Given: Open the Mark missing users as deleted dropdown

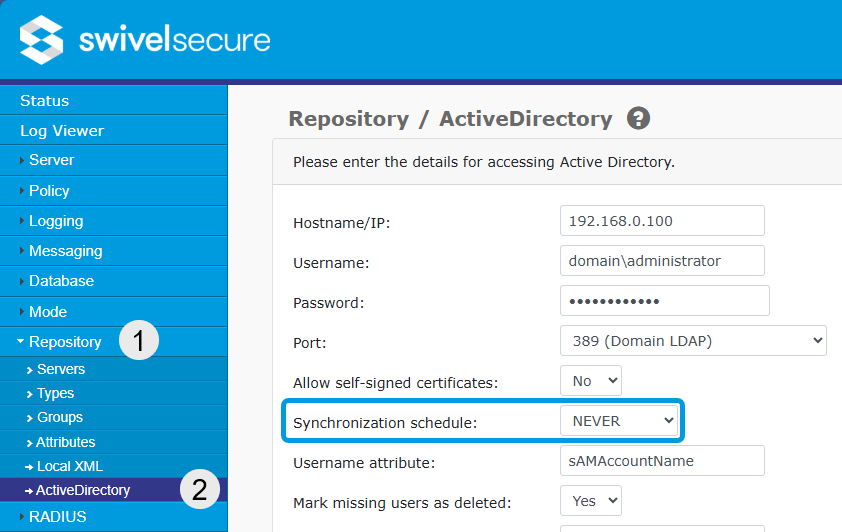Looking at the screenshot, I should point(591,500).
